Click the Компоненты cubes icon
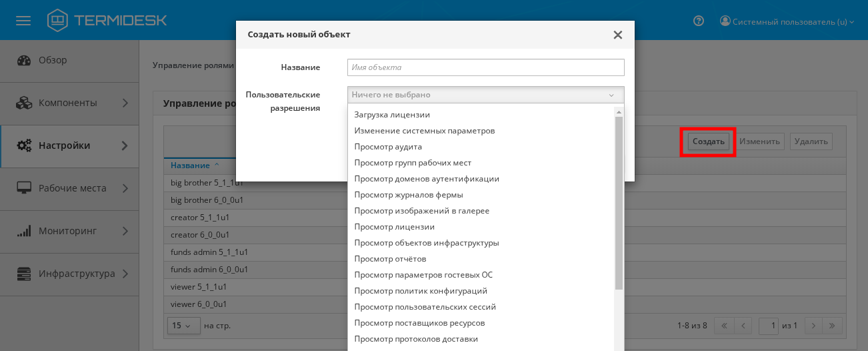 24,103
